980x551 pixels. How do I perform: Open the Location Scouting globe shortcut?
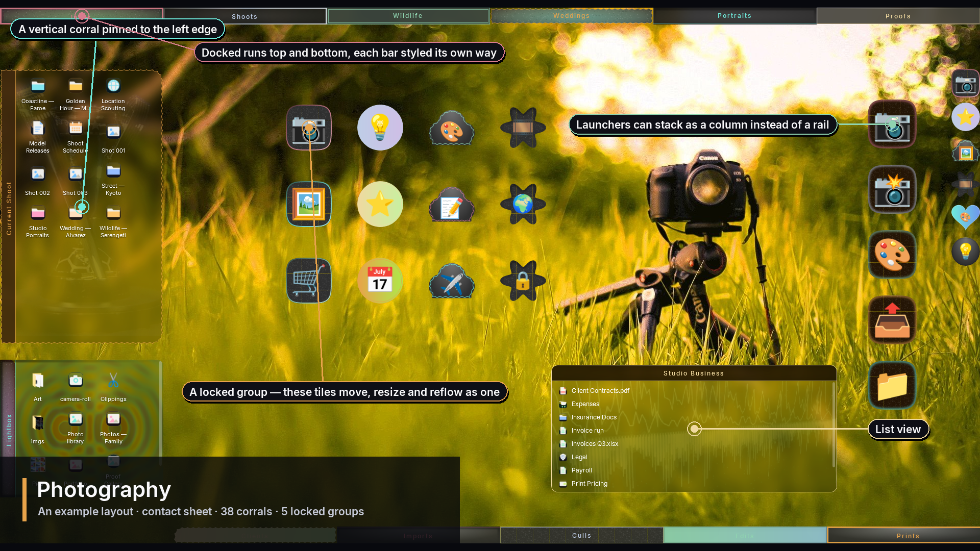113,94
